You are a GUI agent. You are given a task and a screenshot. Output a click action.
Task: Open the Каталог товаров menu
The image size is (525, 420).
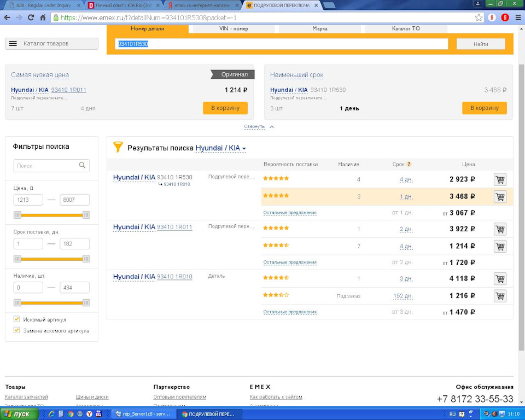(51, 44)
